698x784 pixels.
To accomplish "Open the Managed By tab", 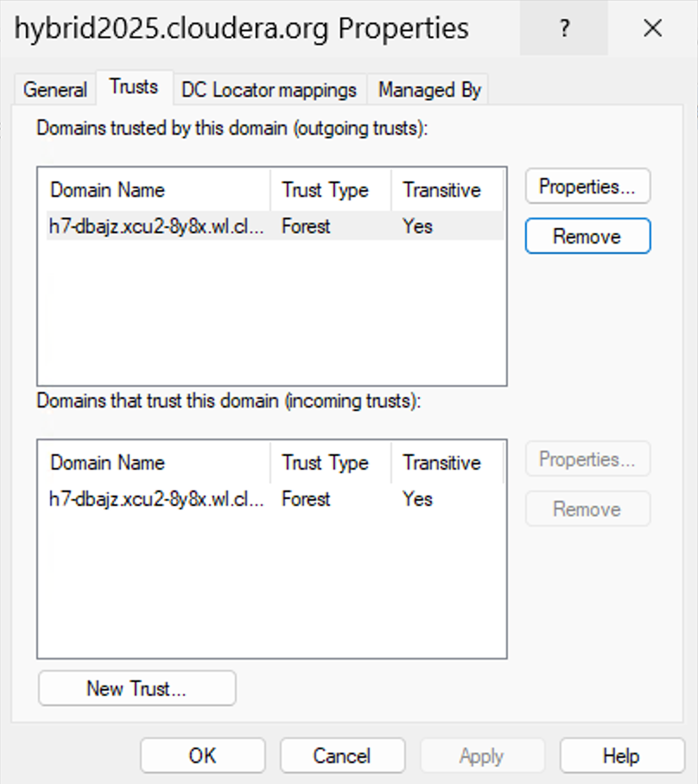I will click(x=429, y=90).
